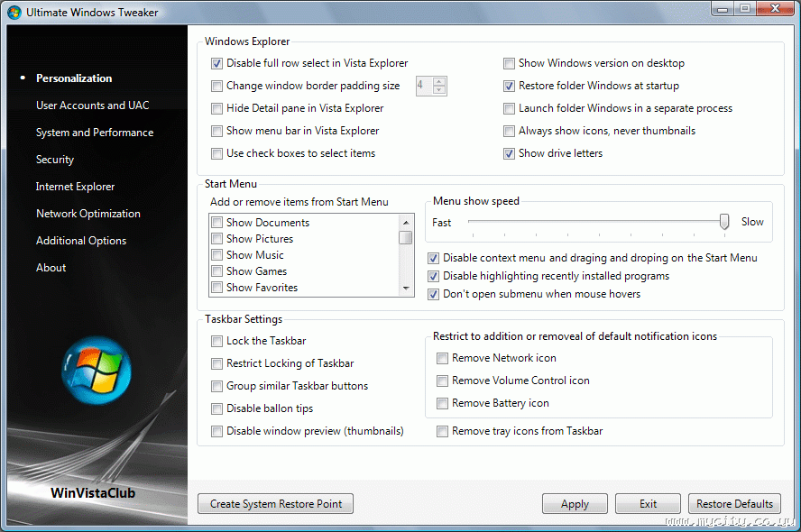This screenshot has width=801, height=532.
Task: Open Additional Options section
Action: pyautogui.click(x=80, y=241)
